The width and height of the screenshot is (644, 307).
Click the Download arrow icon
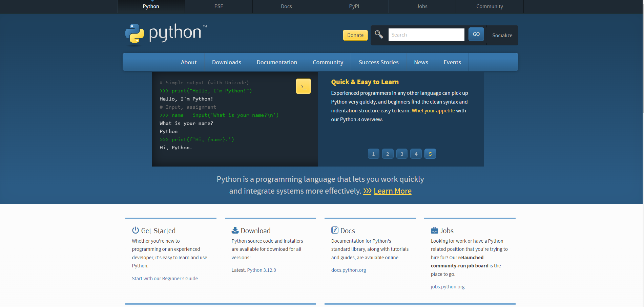[x=235, y=231]
